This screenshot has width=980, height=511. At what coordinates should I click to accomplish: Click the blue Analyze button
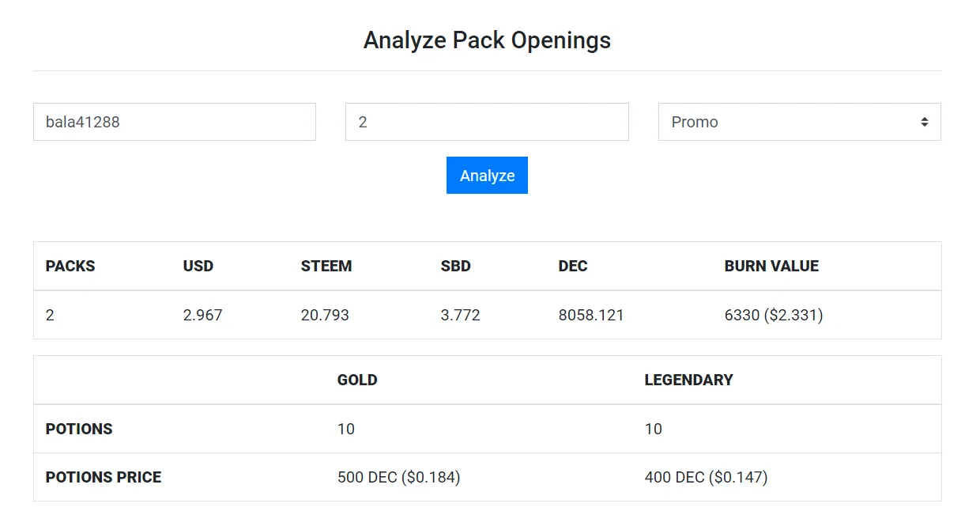tap(487, 175)
